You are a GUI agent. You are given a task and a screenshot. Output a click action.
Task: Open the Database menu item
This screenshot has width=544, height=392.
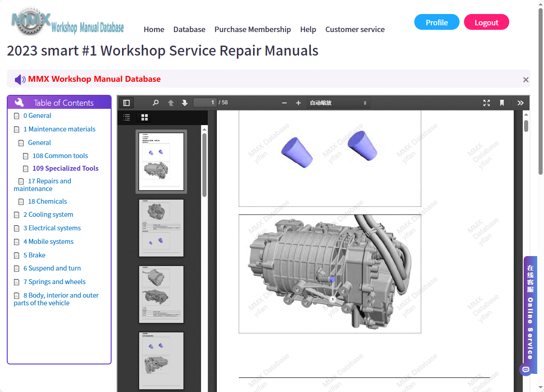[189, 29]
